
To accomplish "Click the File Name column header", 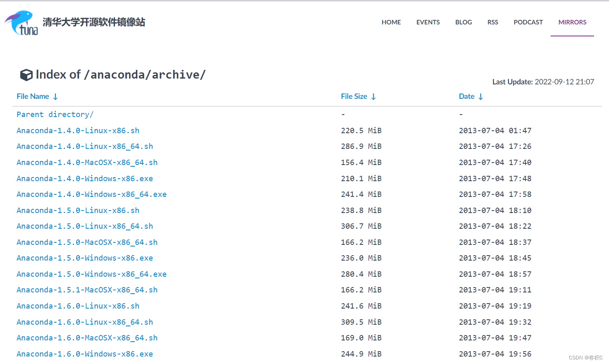I will (x=33, y=96).
